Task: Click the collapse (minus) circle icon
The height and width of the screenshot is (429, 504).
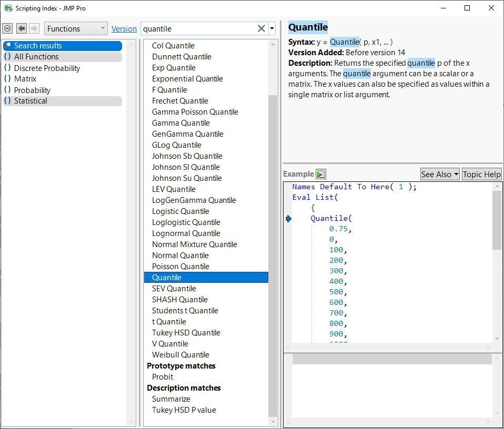Action: (8, 28)
